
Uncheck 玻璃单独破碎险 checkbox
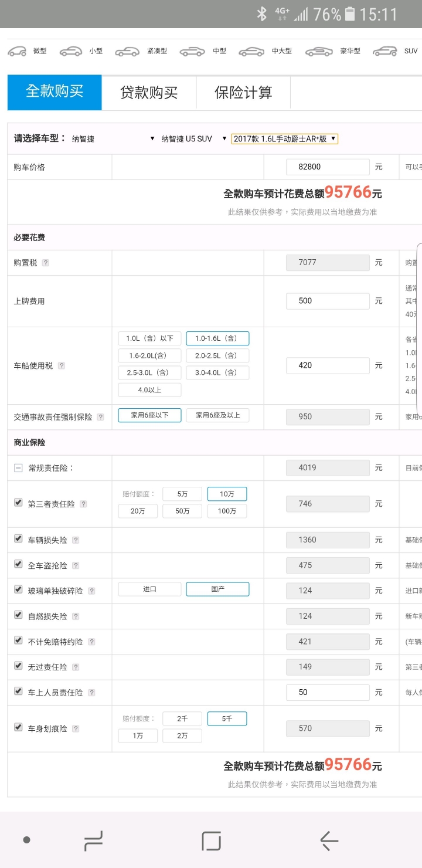pos(19,589)
